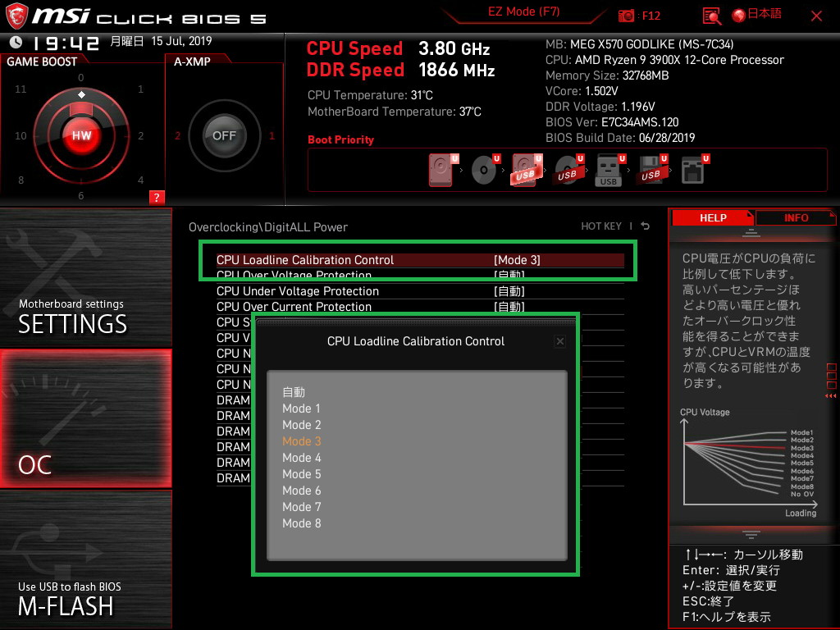Toggle the A-XMP OFF knob
This screenshot has height=630, width=840.
pyautogui.click(x=224, y=135)
